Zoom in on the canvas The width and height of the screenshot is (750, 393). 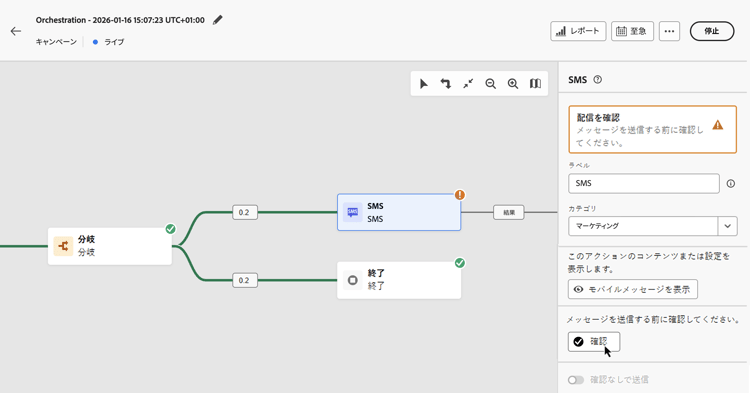[x=513, y=84]
